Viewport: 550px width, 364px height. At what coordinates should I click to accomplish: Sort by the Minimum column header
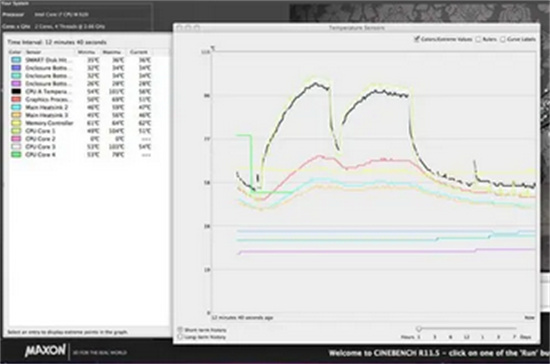point(88,52)
